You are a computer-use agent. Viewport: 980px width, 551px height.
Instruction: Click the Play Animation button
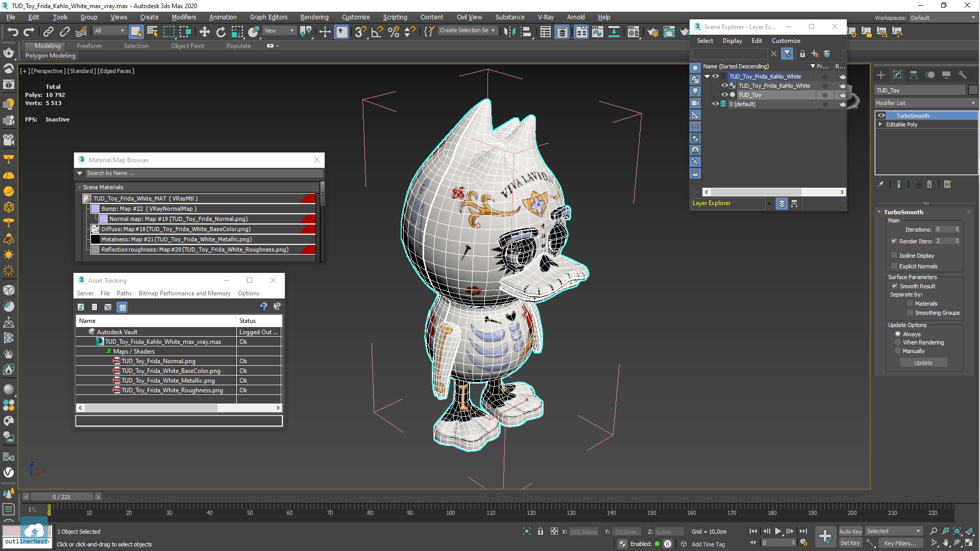(x=778, y=531)
